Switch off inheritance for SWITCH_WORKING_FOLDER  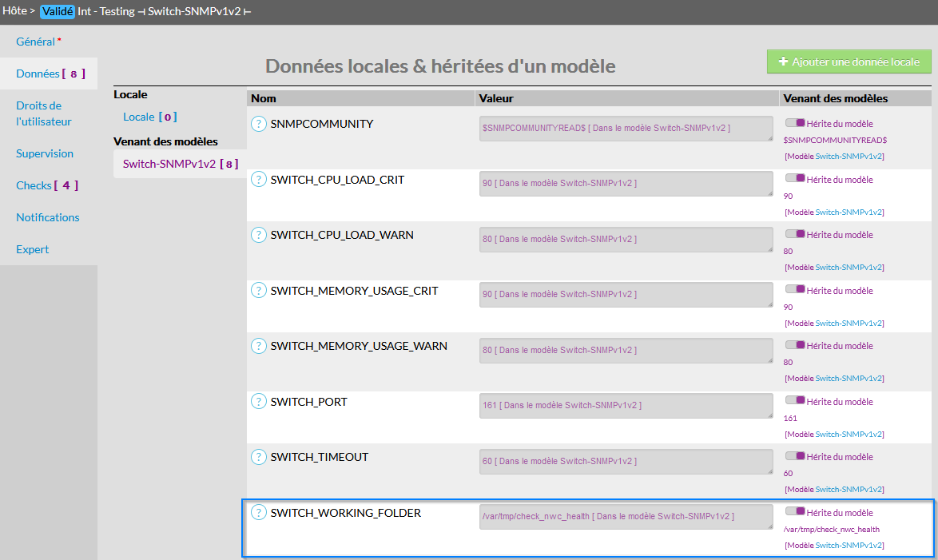(x=795, y=512)
